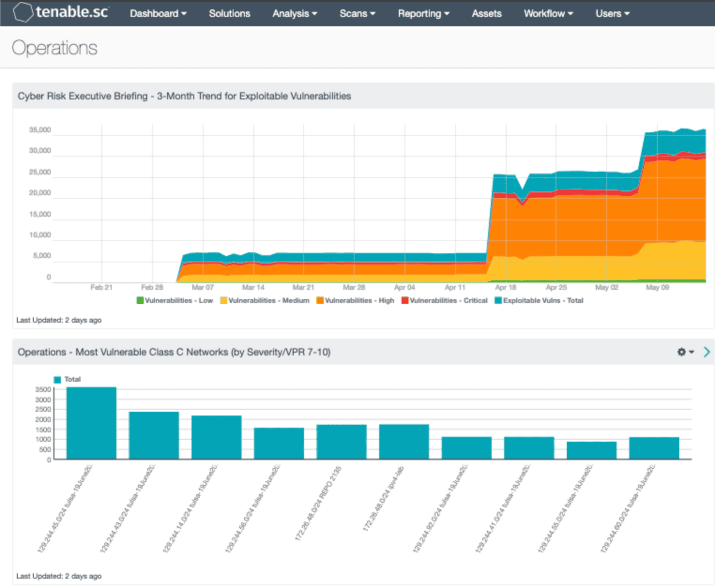Viewport: 715px width, 588px height.
Task: Click the 128.244.41.0/24 bar
Action: [x=529, y=448]
